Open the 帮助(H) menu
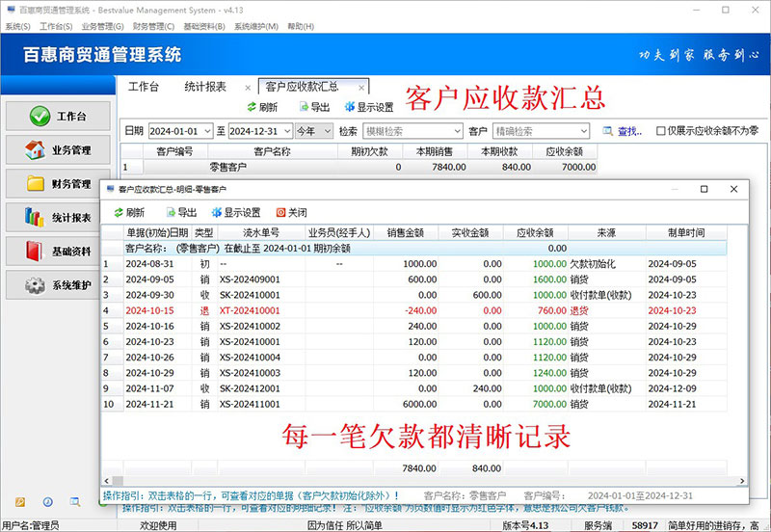The height and width of the screenshot is (532, 771). 301,27
